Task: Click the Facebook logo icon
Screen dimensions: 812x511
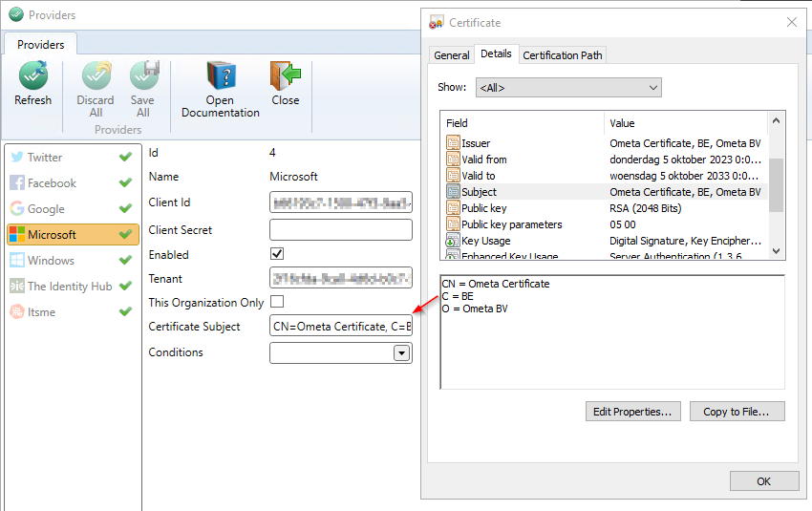Action: tap(17, 182)
